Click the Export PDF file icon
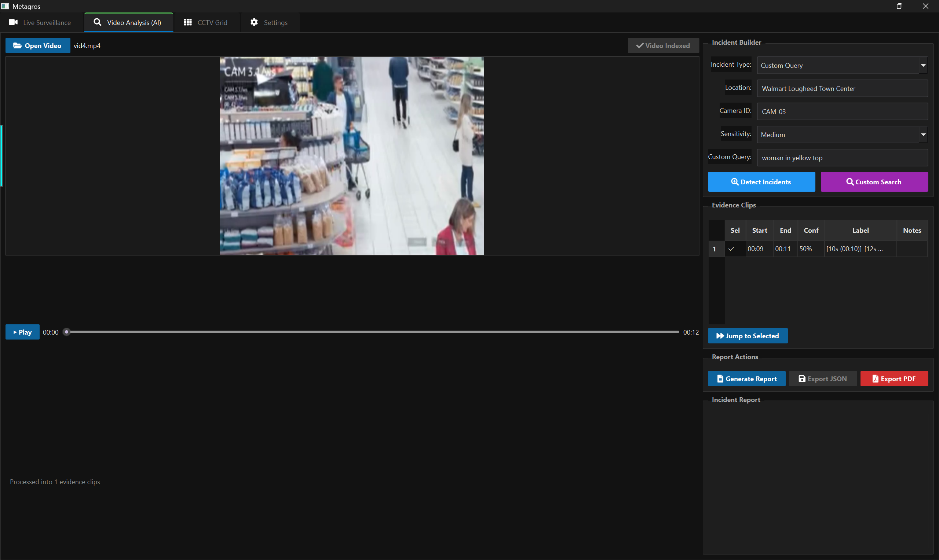The height and width of the screenshot is (560, 939). (875, 379)
